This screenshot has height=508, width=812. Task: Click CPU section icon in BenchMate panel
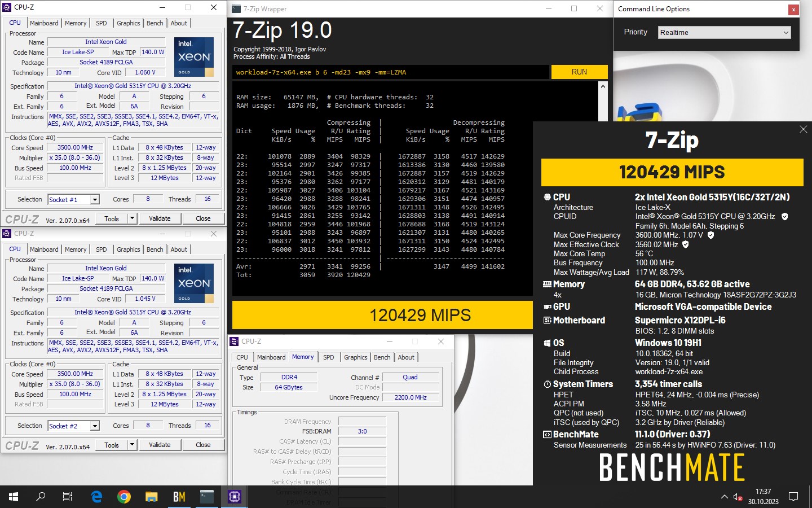pos(547,197)
